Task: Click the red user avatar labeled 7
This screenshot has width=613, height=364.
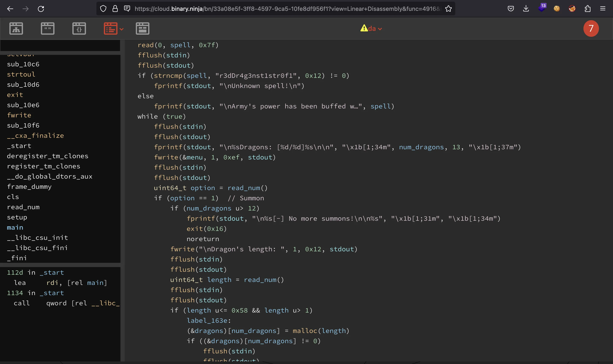Action: click(x=591, y=28)
